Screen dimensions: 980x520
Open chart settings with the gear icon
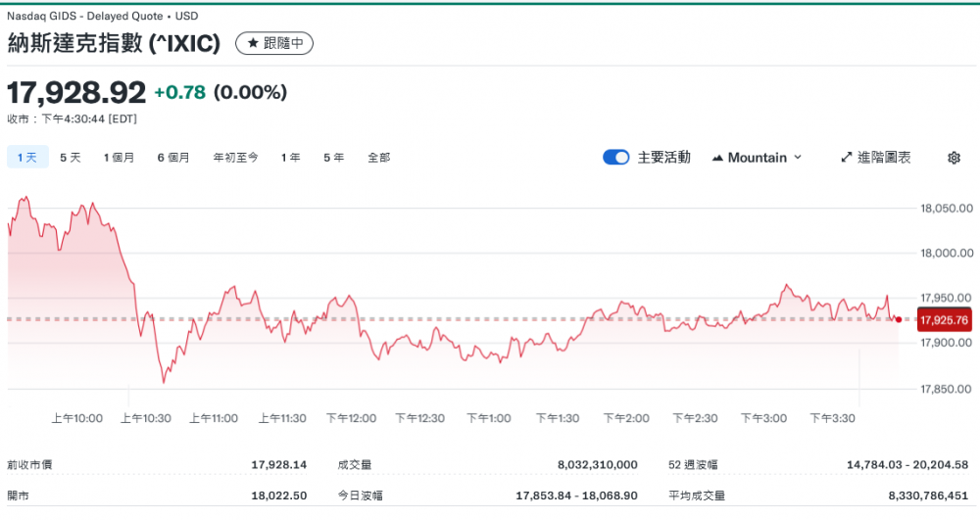pos(954,158)
